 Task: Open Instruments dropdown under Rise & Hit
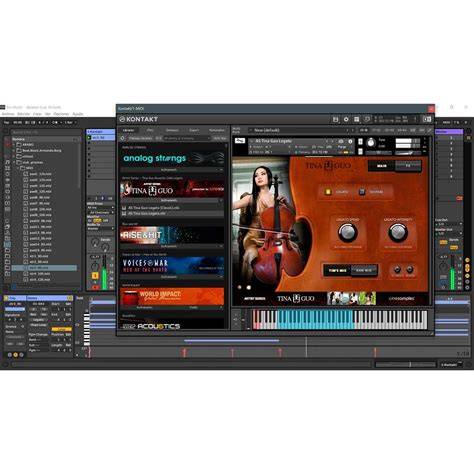(x=172, y=246)
